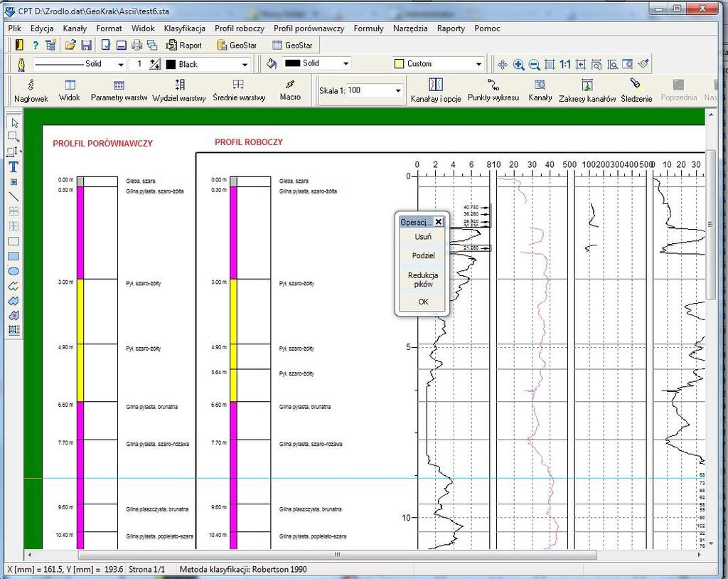Open Kanałay i opcje settings
728x579 pixels.
point(436,90)
